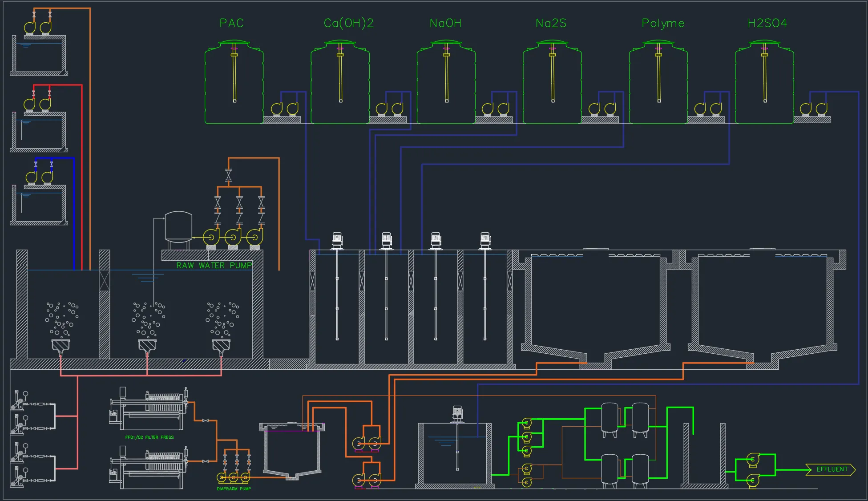This screenshot has height=501, width=868.
Task: Select the tank with red pipe pumps
Action: click(x=39, y=132)
